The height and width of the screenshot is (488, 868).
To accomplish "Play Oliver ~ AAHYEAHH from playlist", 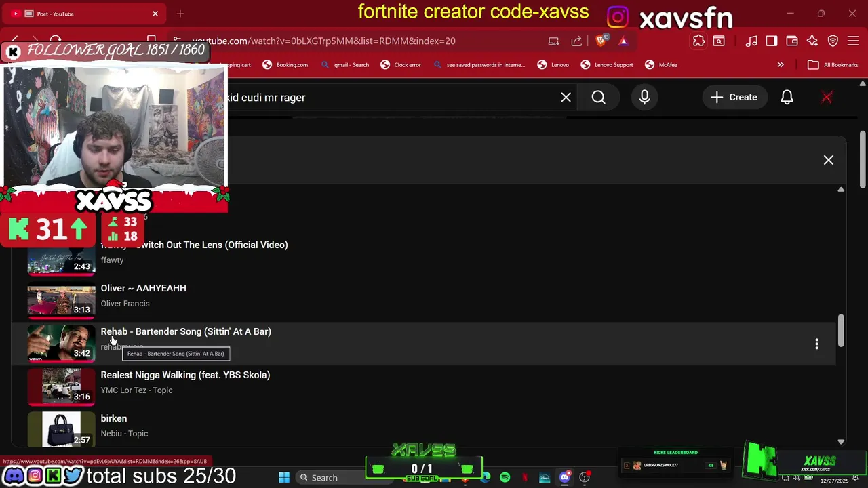I will [143, 288].
